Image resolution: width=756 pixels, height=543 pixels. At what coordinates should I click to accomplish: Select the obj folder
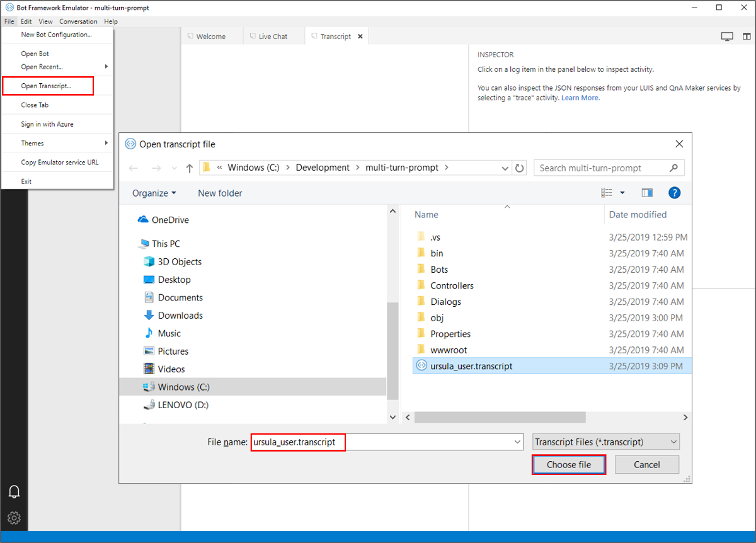pos(430,317)
